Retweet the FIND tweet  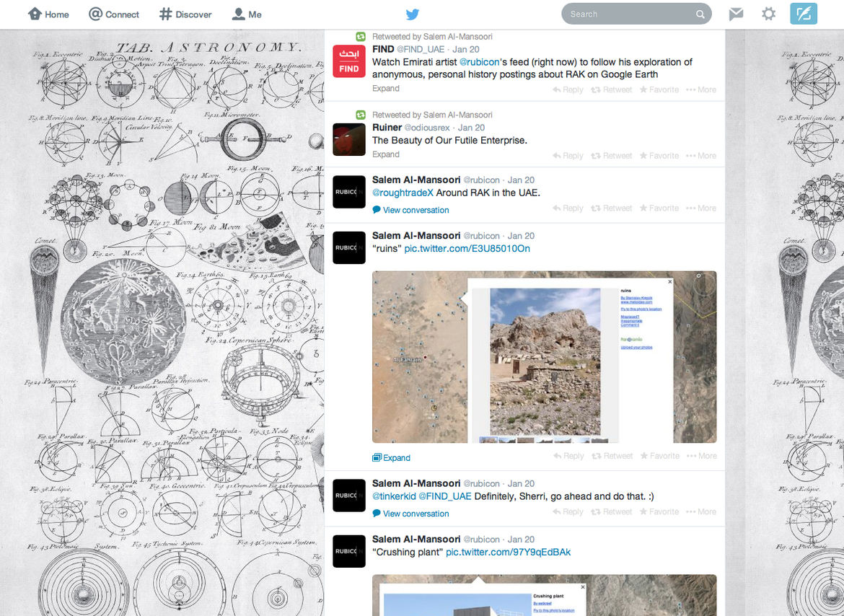tap(612, 90)
